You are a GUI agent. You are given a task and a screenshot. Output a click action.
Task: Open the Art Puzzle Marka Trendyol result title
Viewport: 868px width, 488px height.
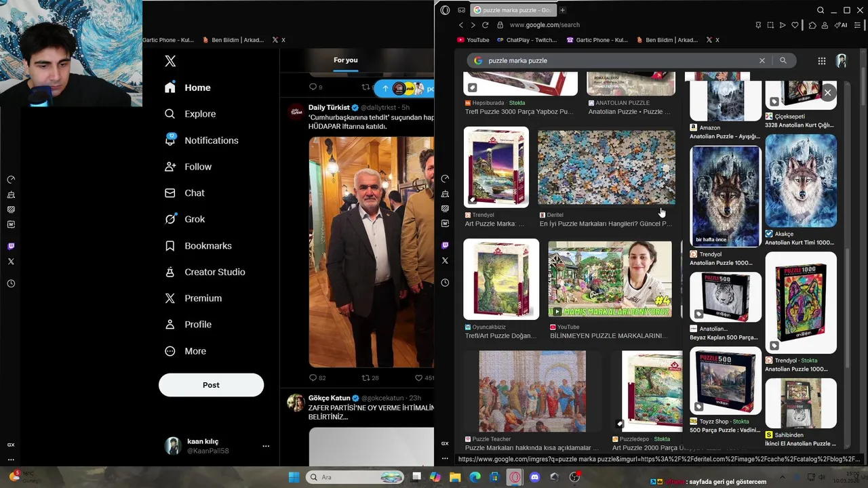(x=494, y=224)
